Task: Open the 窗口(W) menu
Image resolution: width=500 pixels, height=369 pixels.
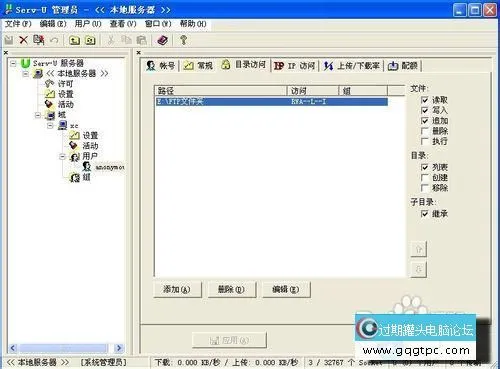Action: (158, 24)
